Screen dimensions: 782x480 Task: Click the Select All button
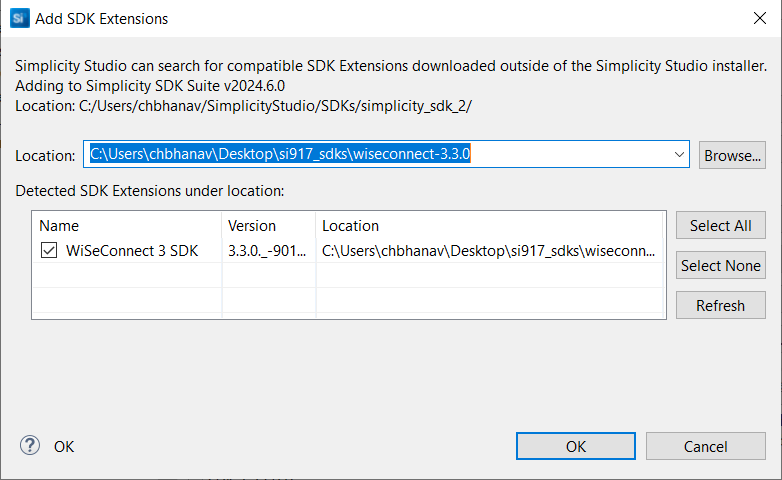[x=721, y=226]
